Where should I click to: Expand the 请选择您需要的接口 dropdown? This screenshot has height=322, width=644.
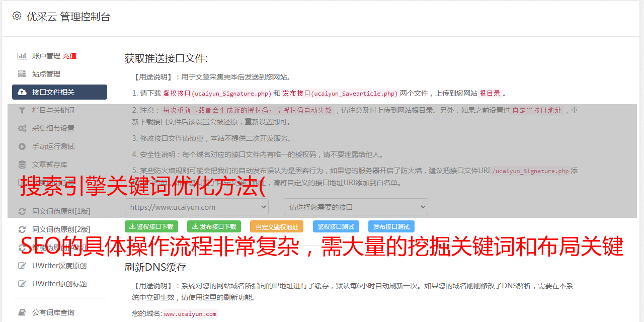(x=356, y=207)
